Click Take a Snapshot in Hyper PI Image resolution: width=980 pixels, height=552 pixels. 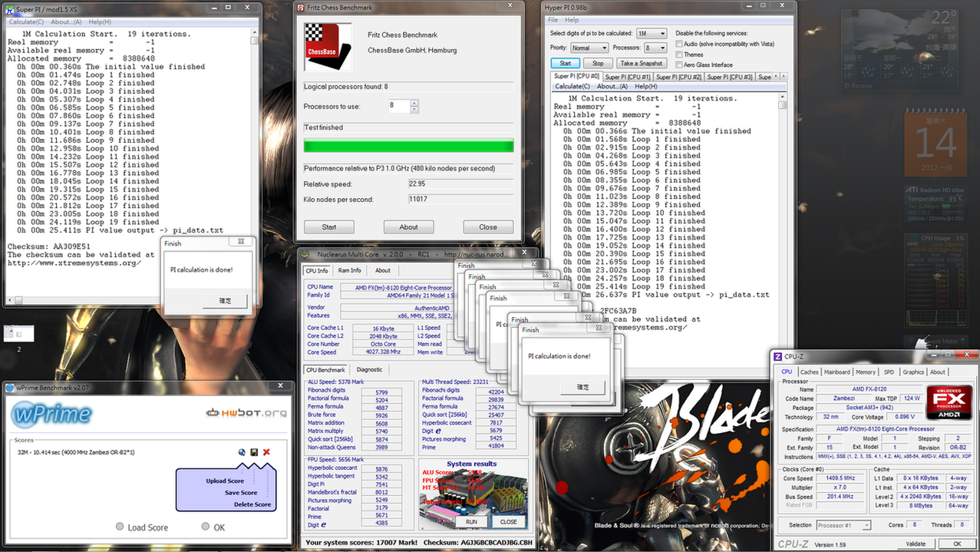click(x=641, y=63)
